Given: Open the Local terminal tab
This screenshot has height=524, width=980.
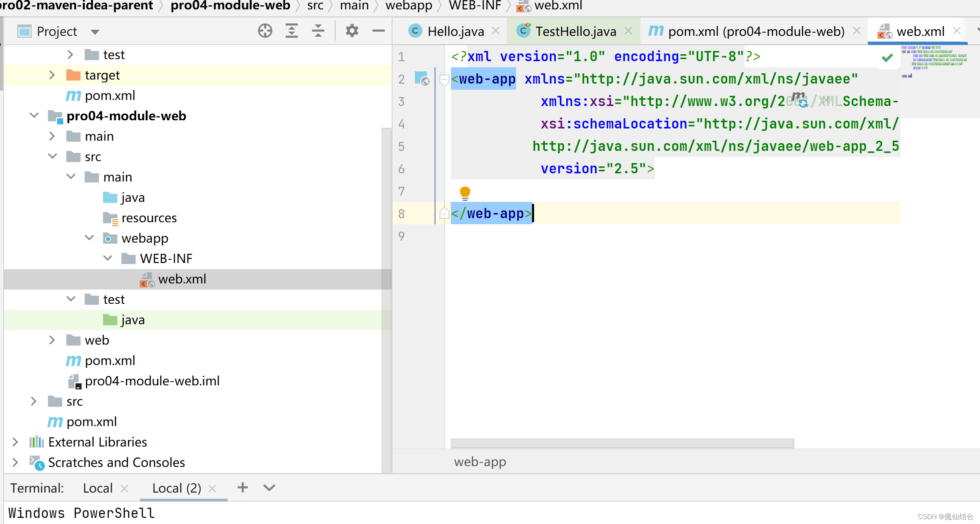Looking at the screenshot, I should pyautogui.click(x=98, y=488).
